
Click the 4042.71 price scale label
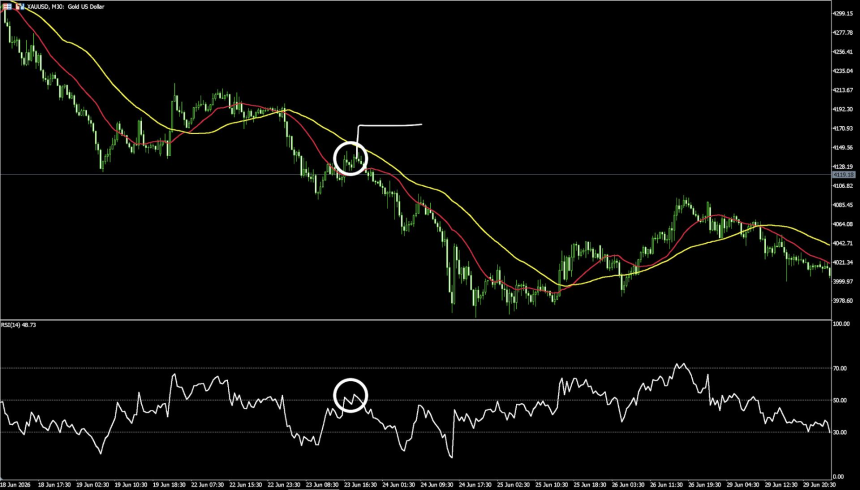point(842,243)
